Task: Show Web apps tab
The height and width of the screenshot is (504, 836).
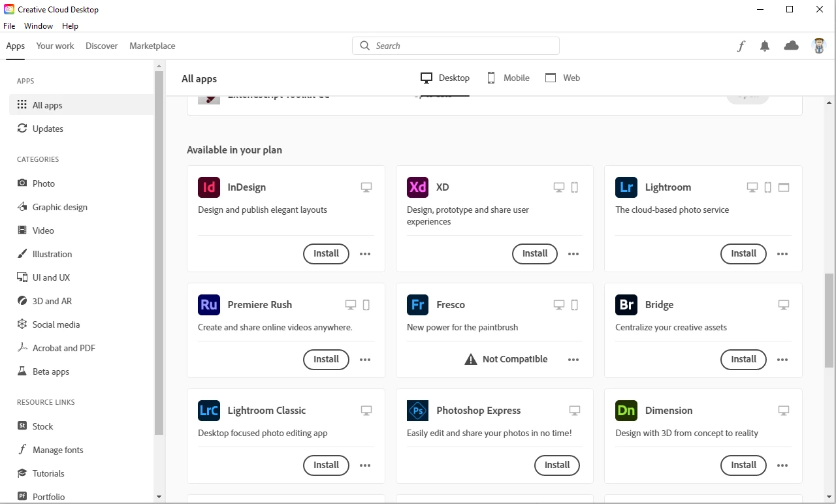Action: click(562, 78)
